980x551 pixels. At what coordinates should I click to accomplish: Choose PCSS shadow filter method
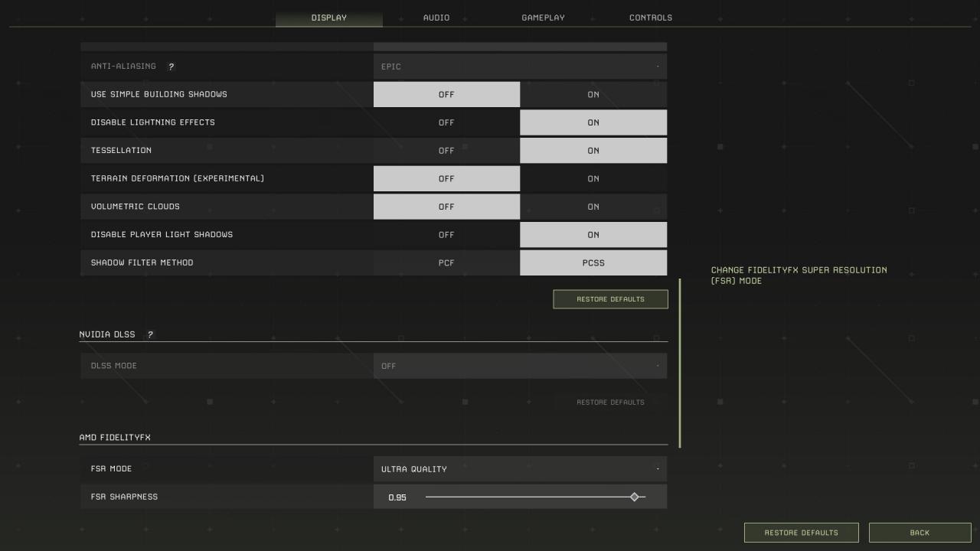pyautogui.click(x=593, y=262)
